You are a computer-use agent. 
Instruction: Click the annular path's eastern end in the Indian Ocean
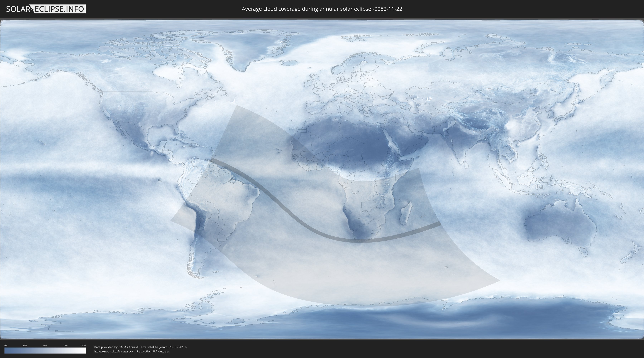[x=438, y=224]
